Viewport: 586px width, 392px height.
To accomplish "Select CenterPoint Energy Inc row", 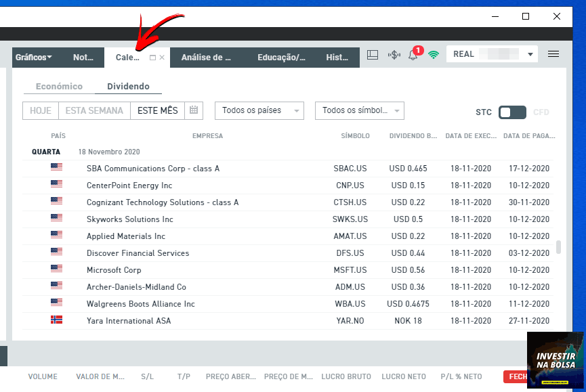I will tap(288, 186).
